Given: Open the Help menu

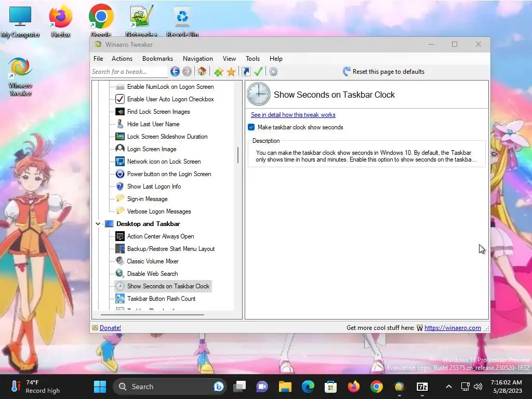Looking at the screenshot, I should pos(276,59).
